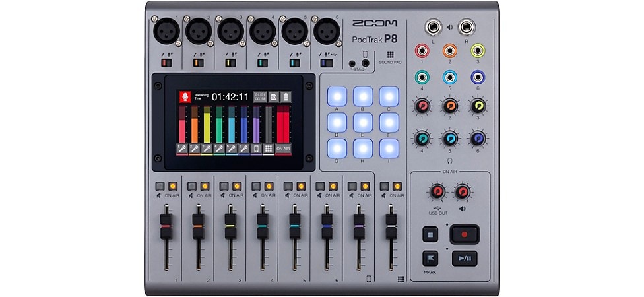This screenshot has width=644, height=297.
Task: Trigger sound pad B
Action: (363, 96)
